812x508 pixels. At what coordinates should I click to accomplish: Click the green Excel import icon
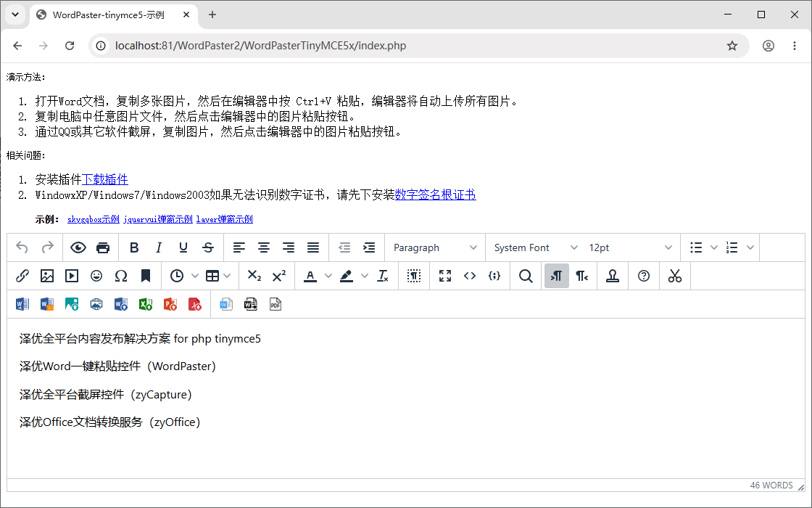tap(146, 304)
